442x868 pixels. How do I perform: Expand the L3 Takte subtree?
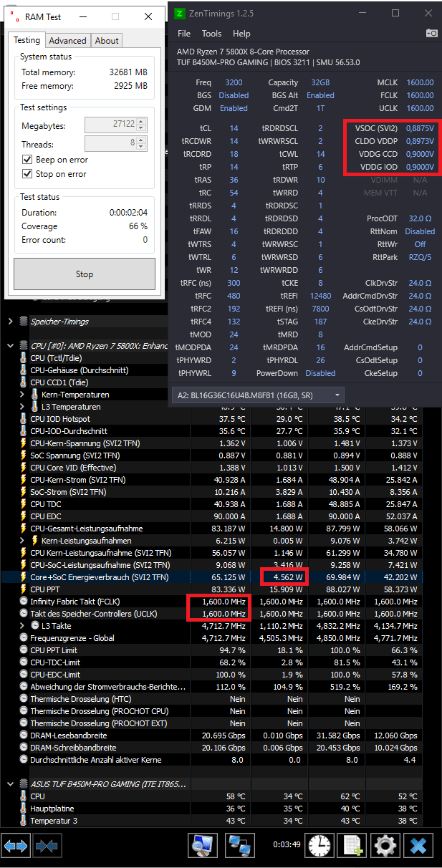tap(24, 626)
